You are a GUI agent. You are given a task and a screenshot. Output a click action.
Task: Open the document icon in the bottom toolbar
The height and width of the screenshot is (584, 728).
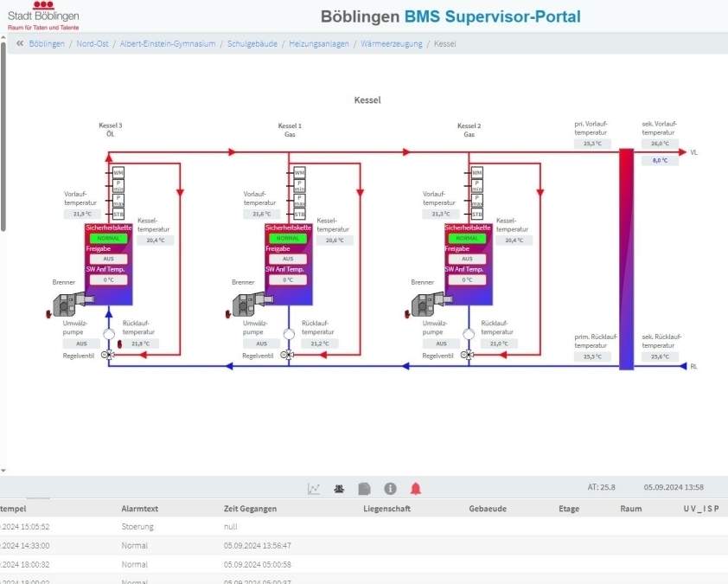coord(365,489)
